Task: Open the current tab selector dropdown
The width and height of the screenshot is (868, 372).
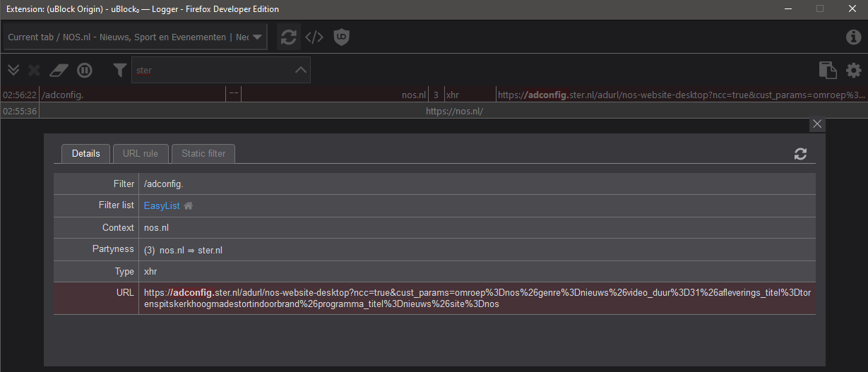Action: [136, 37]
